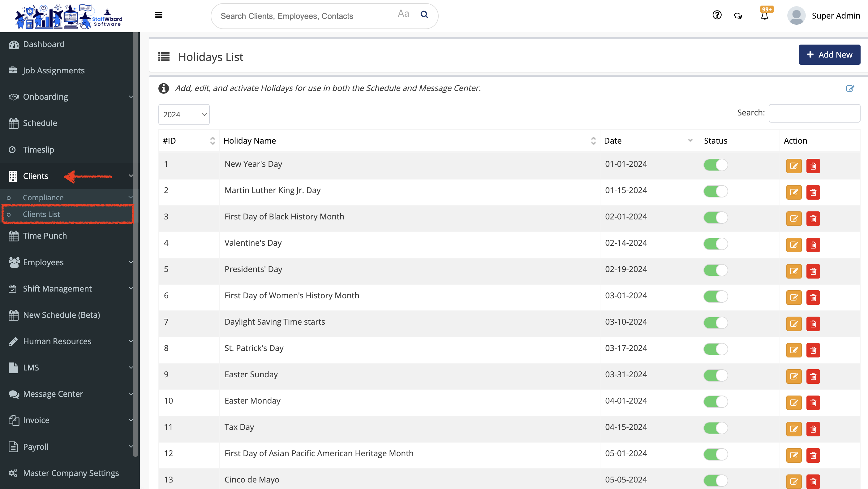The height and width of the screenshot is (489, 868).
Task: Edit the New Year's Day holiday
Action: pyautogui.click(x=793, y=166)
